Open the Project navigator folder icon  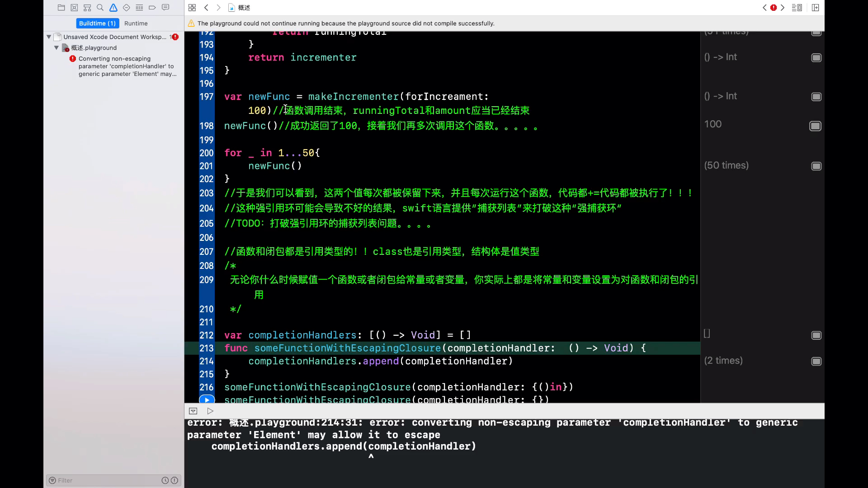pyautogui.click(x=61, y=8)
